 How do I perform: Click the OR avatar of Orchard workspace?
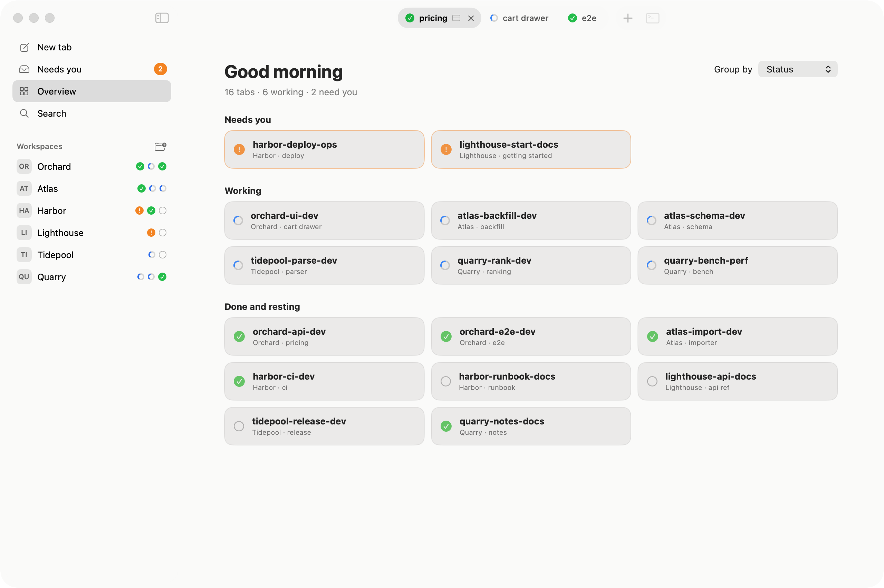[24, 166]
